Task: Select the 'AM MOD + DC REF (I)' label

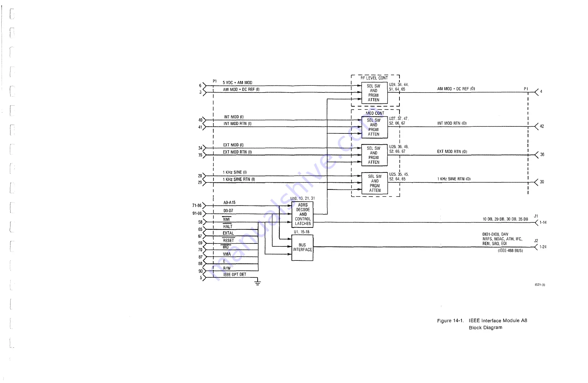Action: pos(241,90)
